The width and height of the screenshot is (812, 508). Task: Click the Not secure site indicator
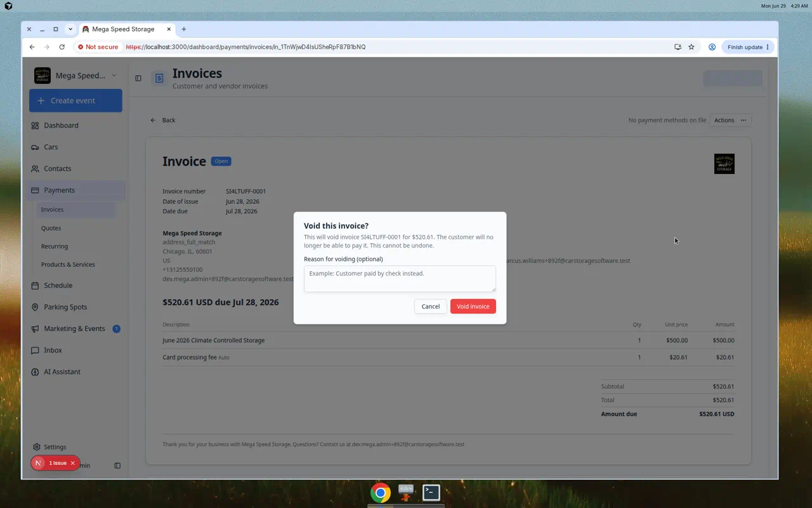98,47
